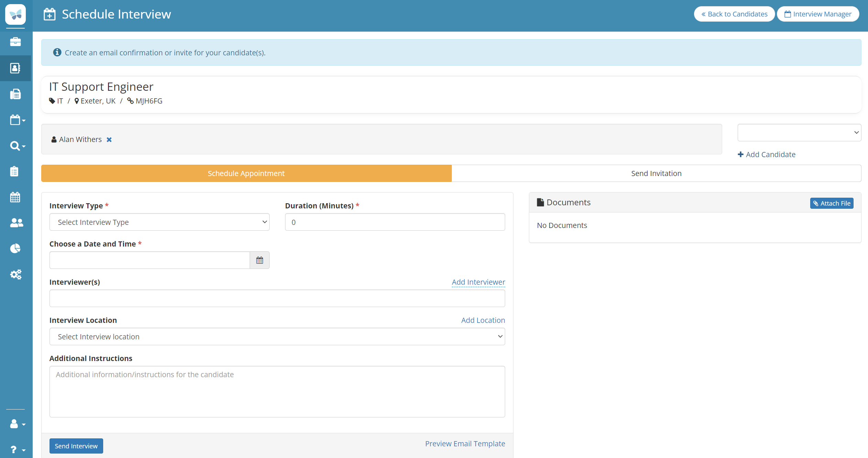868x458 pixels.
Task: Expand the Select Interview location dropdown
Action: point(277,337)
